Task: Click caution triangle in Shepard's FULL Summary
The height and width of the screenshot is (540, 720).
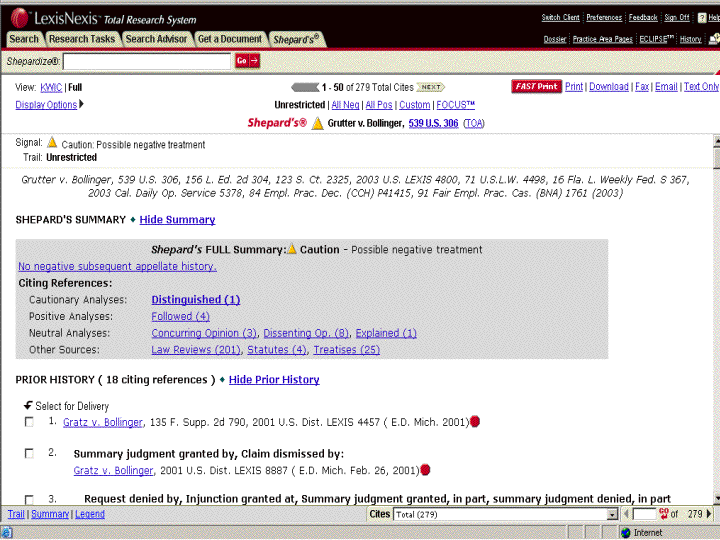Action: click(x=292, y=249)
